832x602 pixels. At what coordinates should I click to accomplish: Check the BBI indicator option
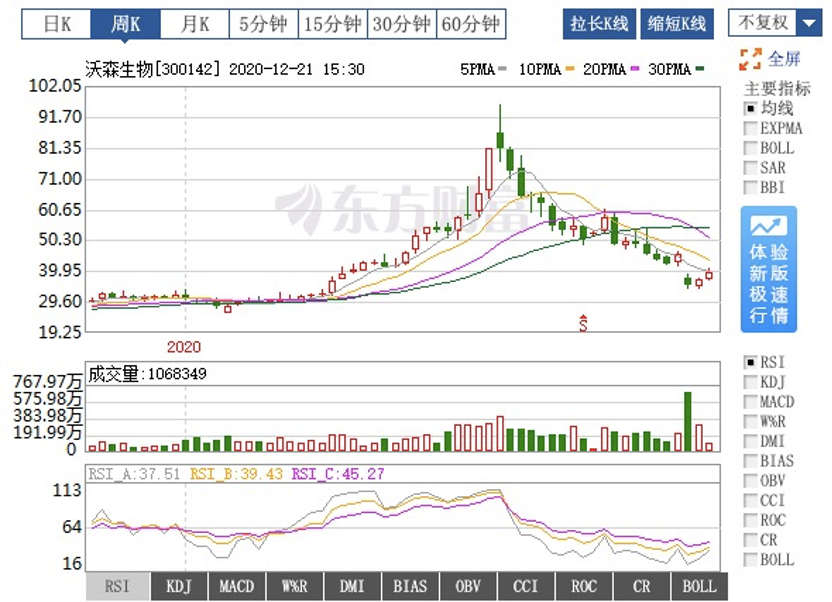tap(749, 188)
